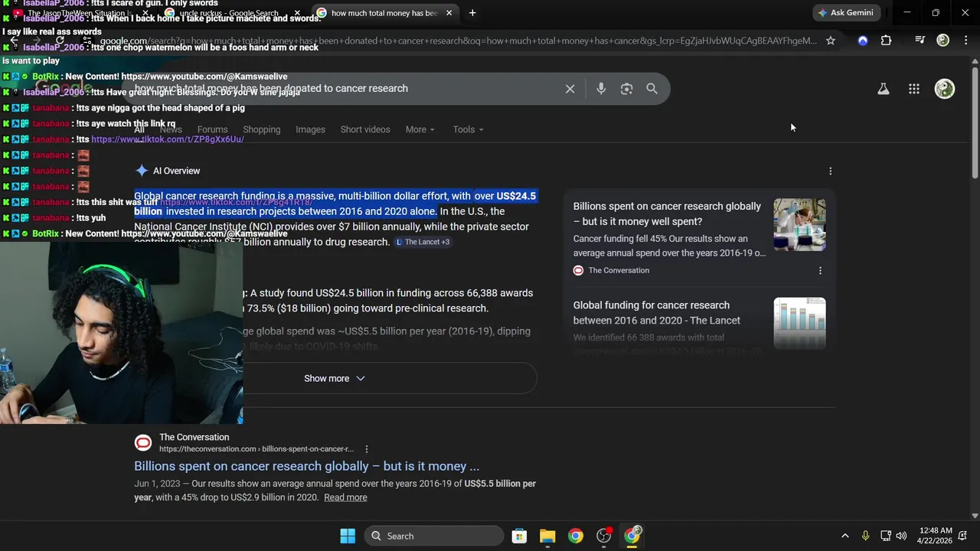Viewport: 980px width, 551px height.
Task: Clear the search box with the X icon
Action: [x=570, y=89]
